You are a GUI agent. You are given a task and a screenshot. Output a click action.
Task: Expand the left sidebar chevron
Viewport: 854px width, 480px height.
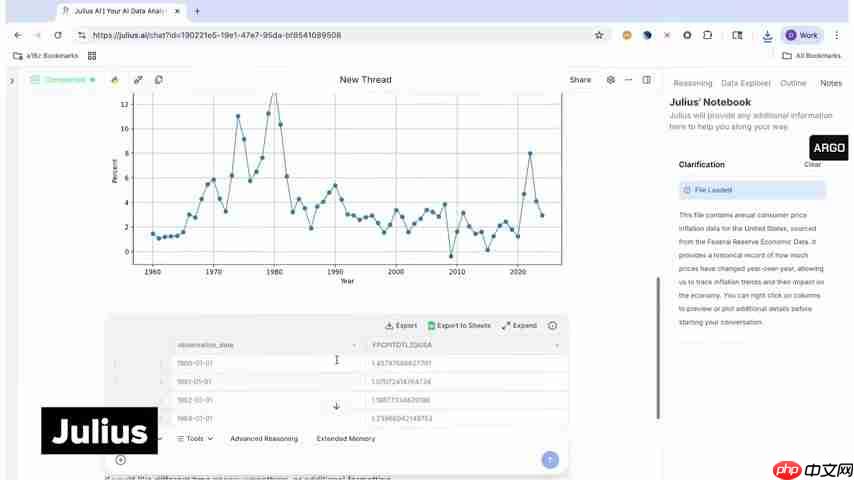12,81
